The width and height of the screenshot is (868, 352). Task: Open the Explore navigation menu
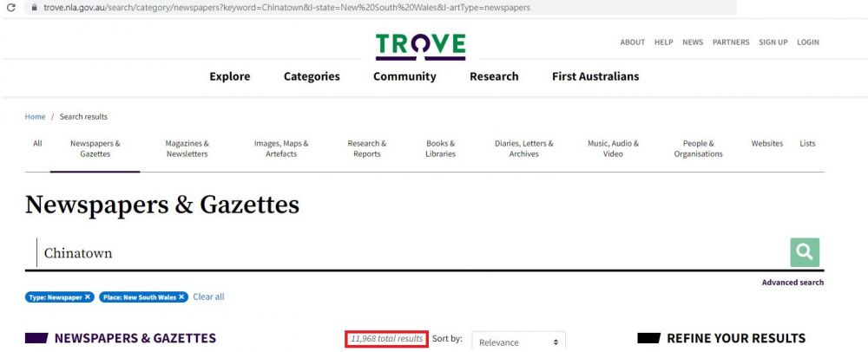click(x=229, y=76)
